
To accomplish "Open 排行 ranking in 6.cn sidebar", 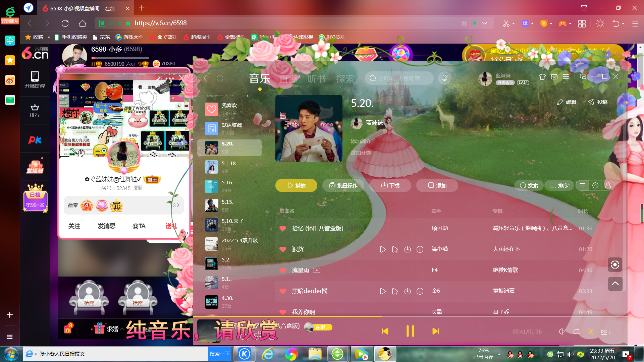I will [x=35, y=111].
